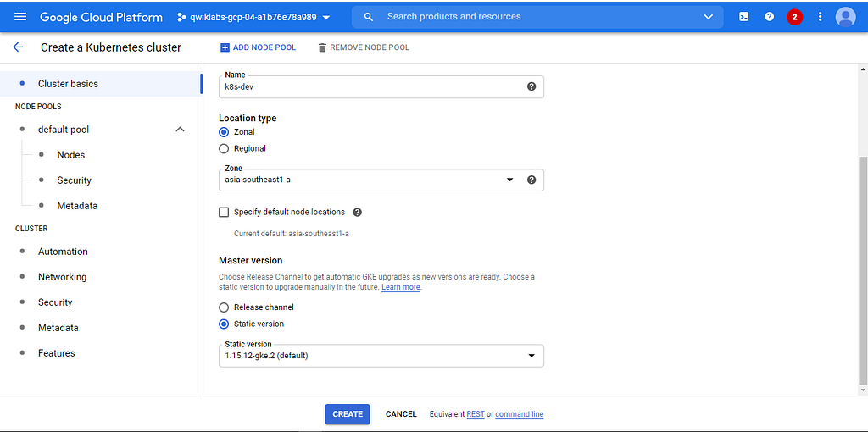
Task: Open the three-dot settings menu
Action: (820, 17)
